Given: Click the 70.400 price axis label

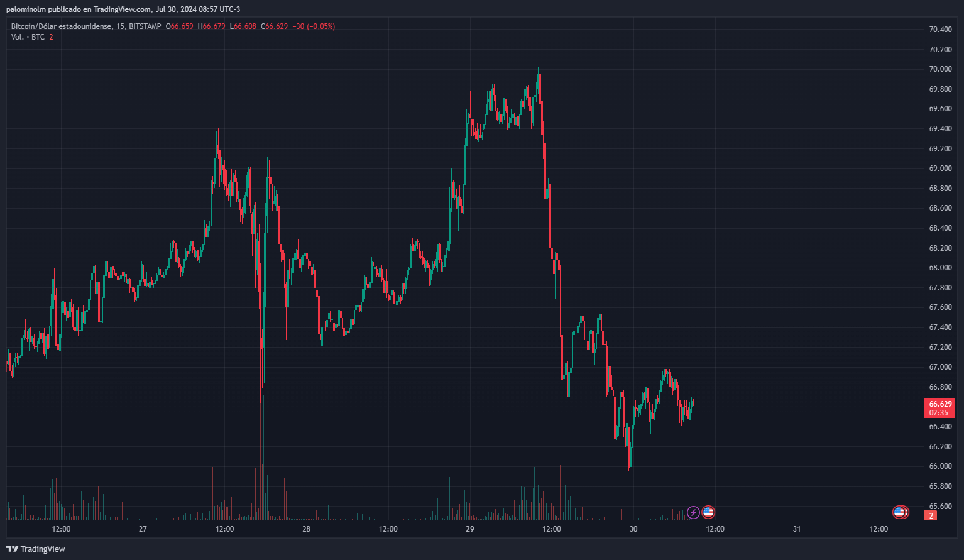Looking at the screenshot, I should point(940,30).
